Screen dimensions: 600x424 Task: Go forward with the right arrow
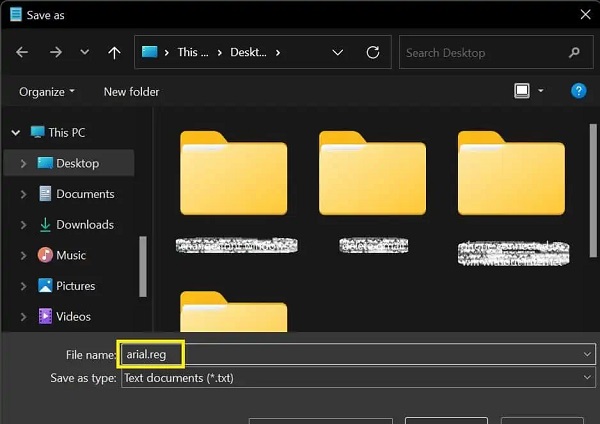click(56, 52)
